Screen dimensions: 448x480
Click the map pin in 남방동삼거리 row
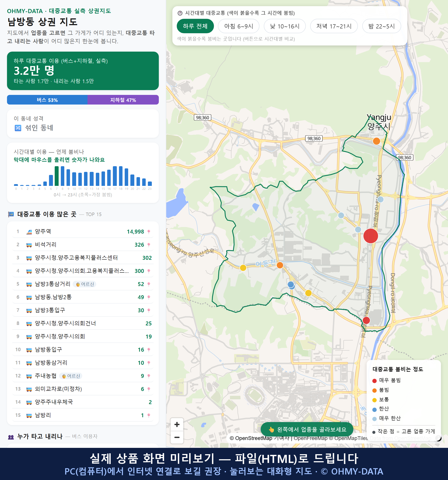pyautogui.click(x=149, y=363)
